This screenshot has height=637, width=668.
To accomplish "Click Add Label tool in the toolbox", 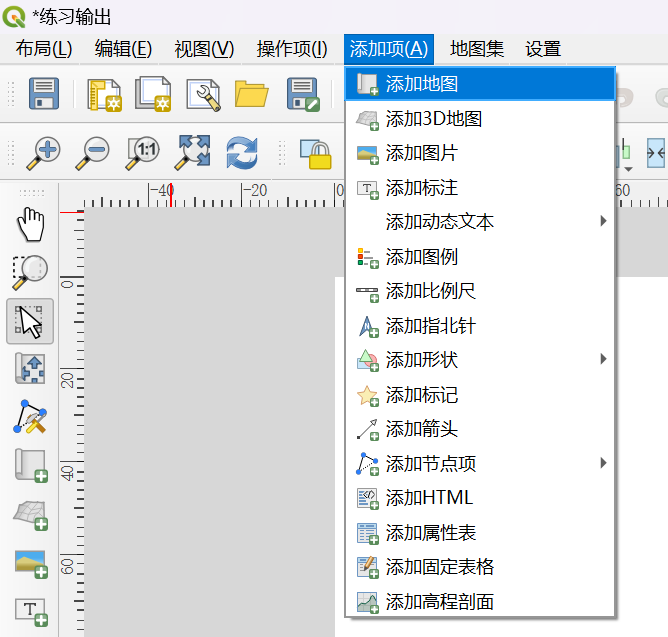I will click(x=31, y=612).
